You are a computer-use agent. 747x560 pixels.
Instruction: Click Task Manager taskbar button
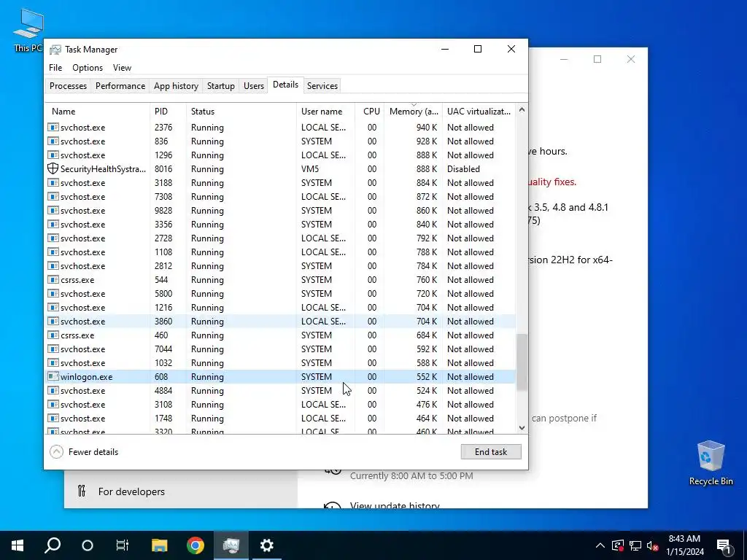click(x=231, y=545)
